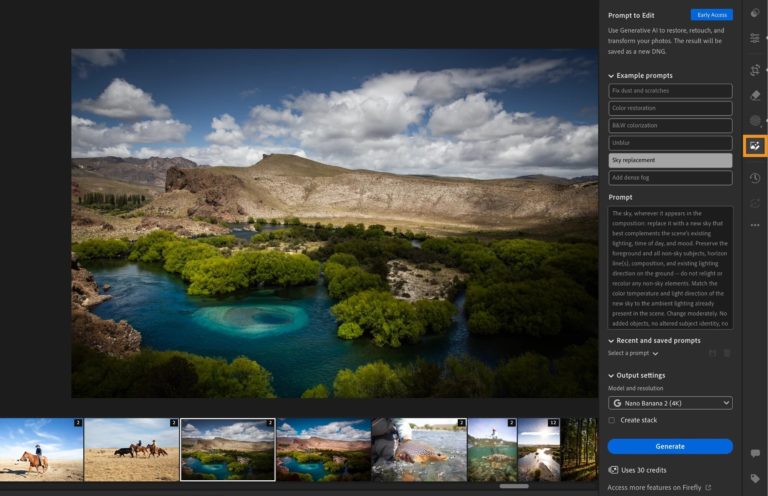The height and width of the screenshot is (496, 768).
Task: Open the Nano Banana 2 (4K) model dropdown
Action: (x=670, y=403)
